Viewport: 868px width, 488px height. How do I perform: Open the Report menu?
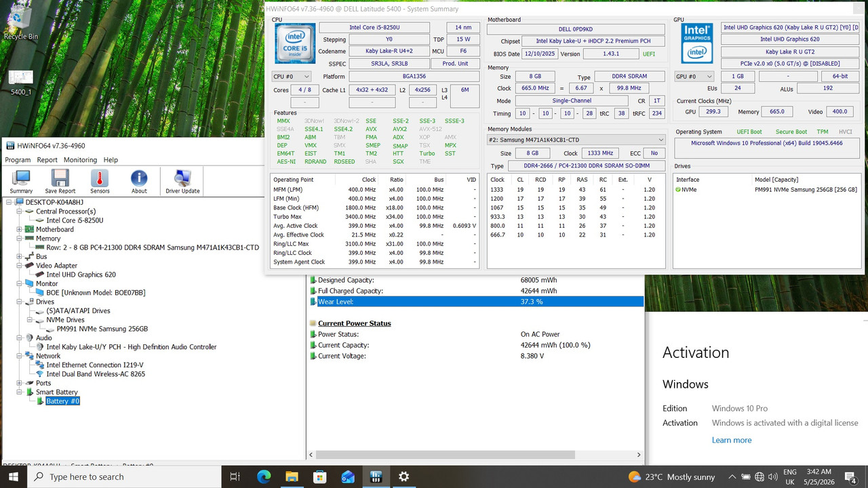(47, 160)
